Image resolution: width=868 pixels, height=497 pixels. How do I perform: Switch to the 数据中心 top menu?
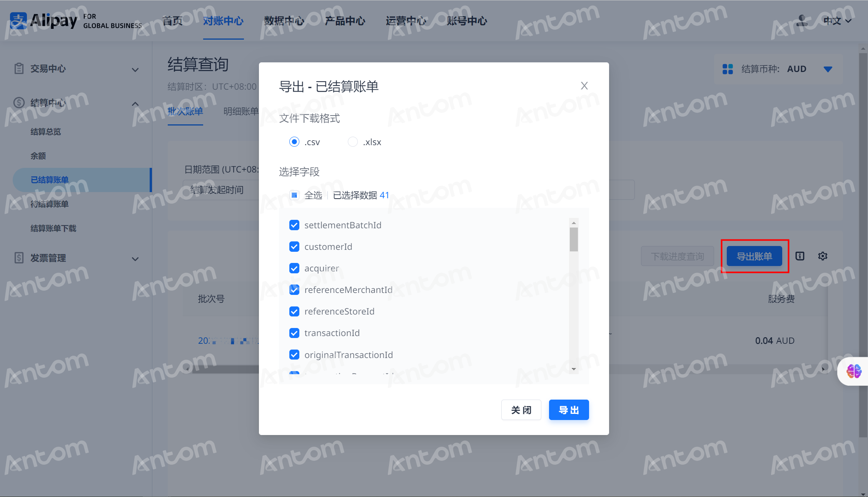[x=284, y=21]
